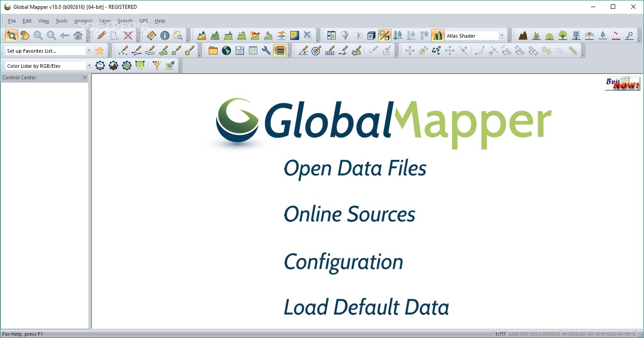Click the Lidar ground classification icon
The height and width of the screenshot is (338, 644).
523,35
